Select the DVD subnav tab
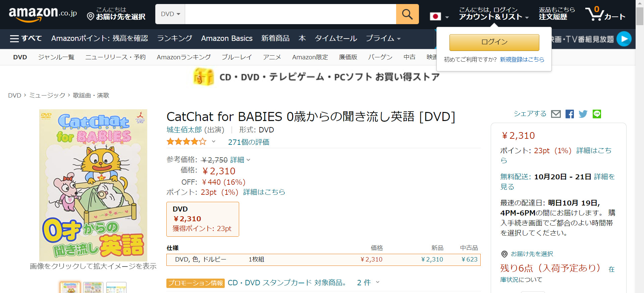The image size is (644, 293). pos(20,57)
